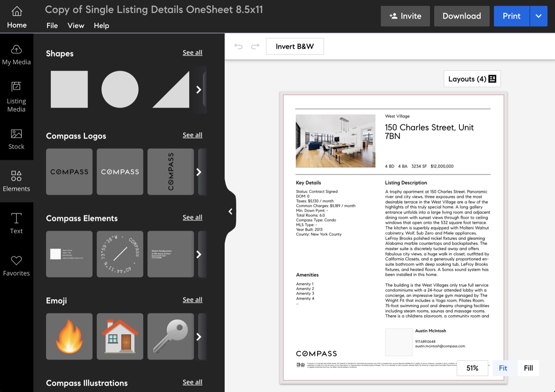This screenshot has width=555, height=392.
Task: Click the undo arrow
Action: tap(238, 46)
